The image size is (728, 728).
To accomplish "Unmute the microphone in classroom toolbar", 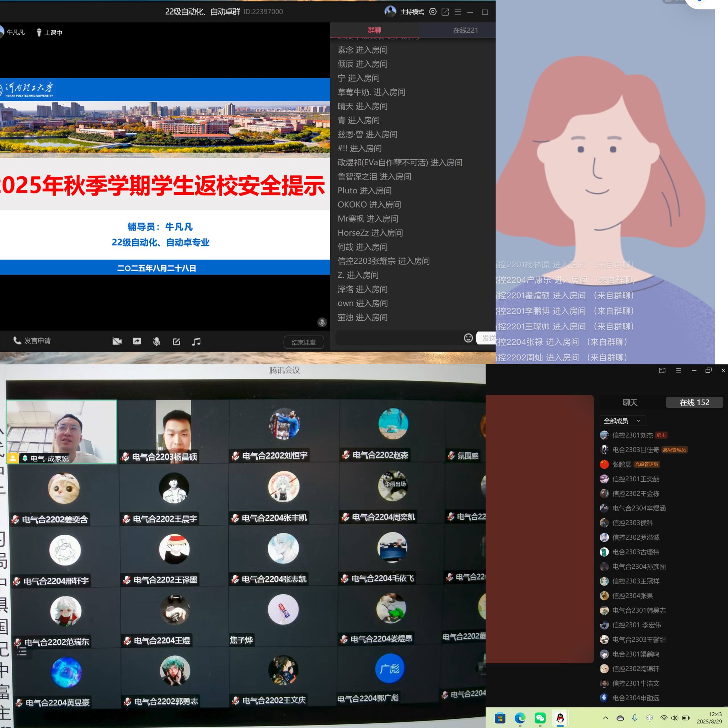I will 157,341.
